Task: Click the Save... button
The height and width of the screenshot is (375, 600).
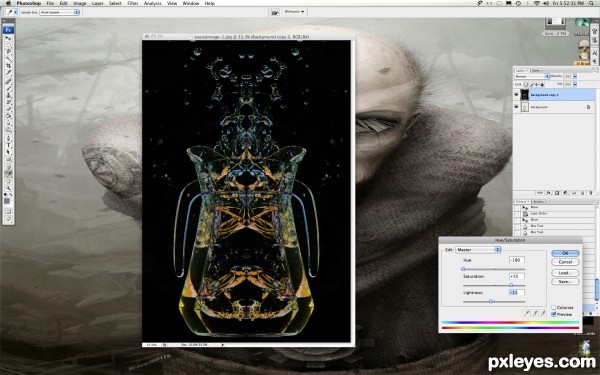Action: [x=565, y=282]
